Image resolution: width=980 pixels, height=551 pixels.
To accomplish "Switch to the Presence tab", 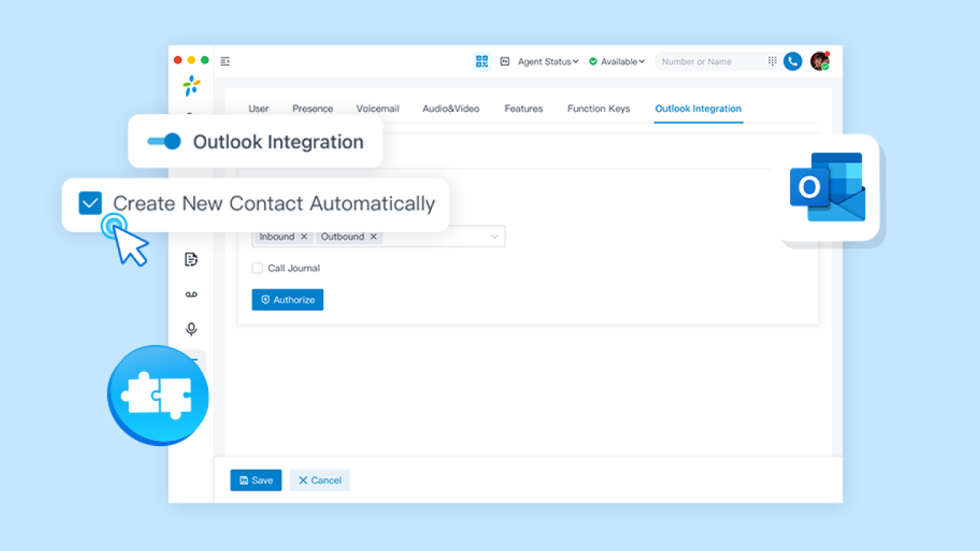I will tap(312, 109).
